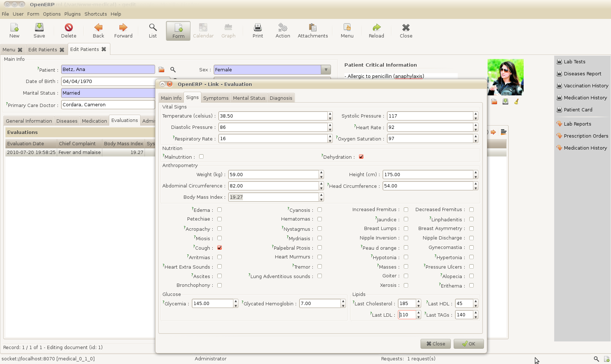Increase Temperature with the stepper arrow
This screenshot has height=364, width=611.
click(330, 114)
